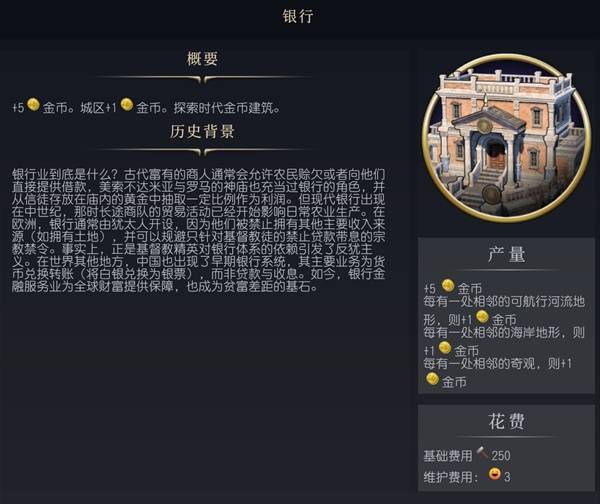
Task: Click the gold coin icon after 城区+1
Action: [127, 105]
